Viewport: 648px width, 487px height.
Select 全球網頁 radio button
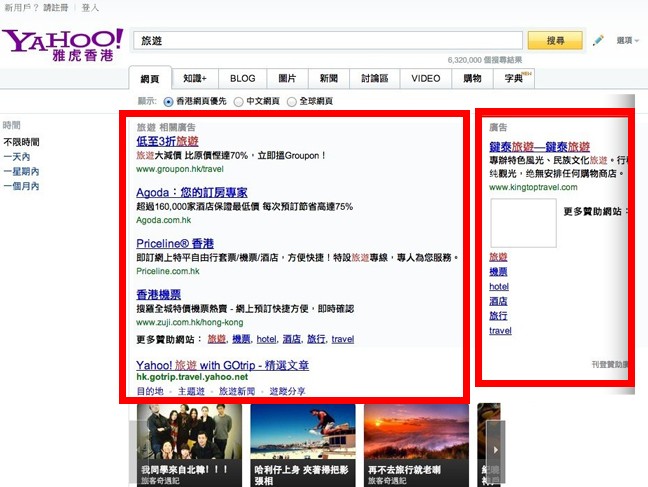pyautogui.click(x=292, y=102)
